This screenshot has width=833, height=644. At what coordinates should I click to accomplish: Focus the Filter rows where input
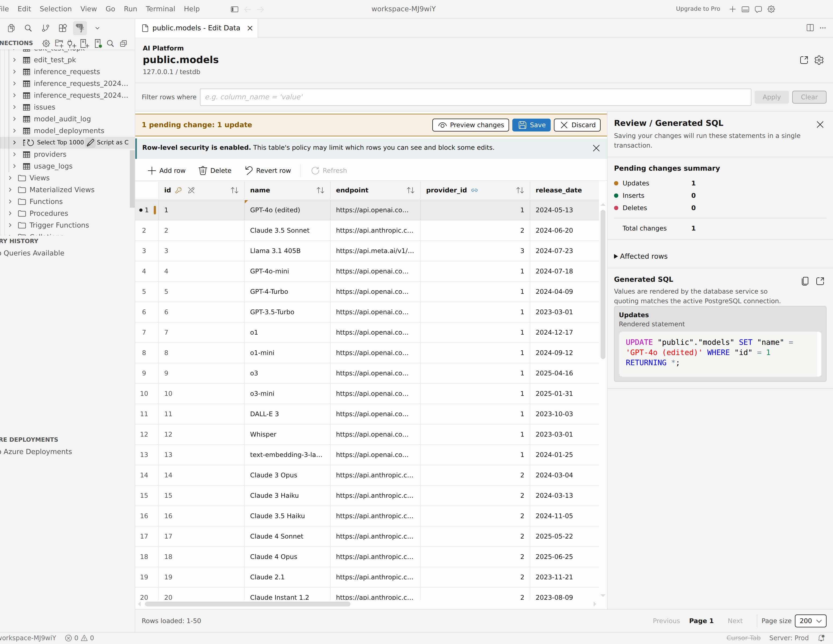[x=475, y=97]
